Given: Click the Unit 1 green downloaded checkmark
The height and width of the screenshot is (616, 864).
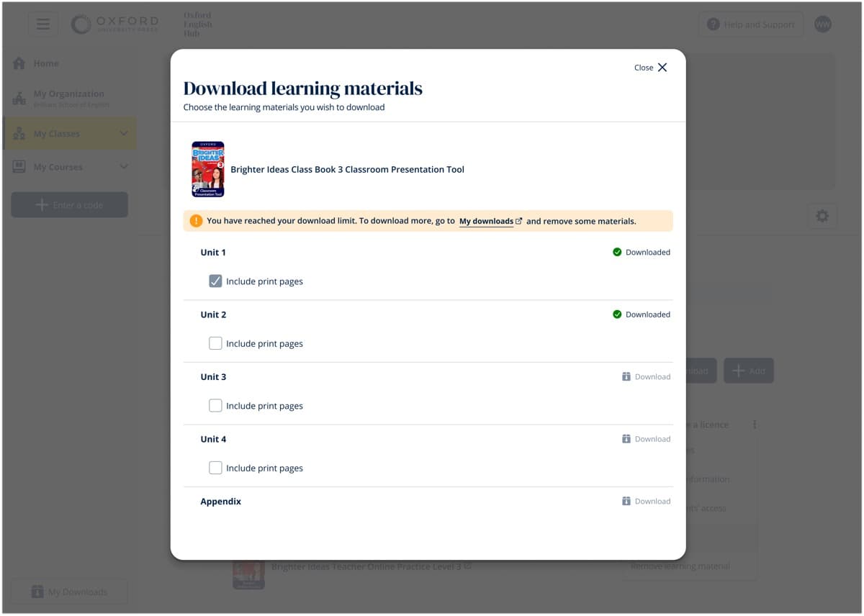Looking at the screenshot, I should click(617, 253).
